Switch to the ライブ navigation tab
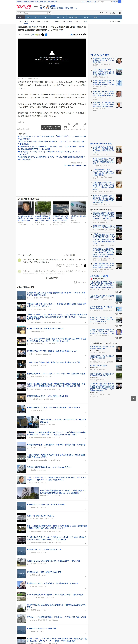138x644 pixels. pyautogui.click(x=37, y=17)
